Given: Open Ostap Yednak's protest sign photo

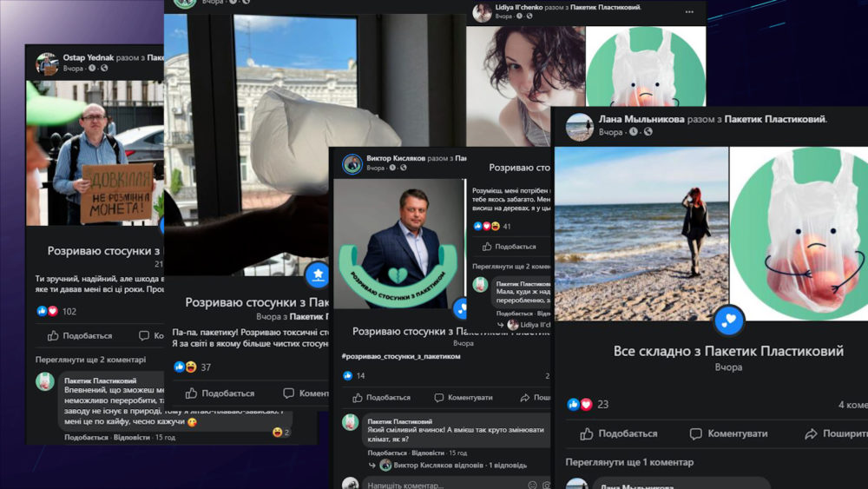Looking at the screenshot, I should 95,153.
